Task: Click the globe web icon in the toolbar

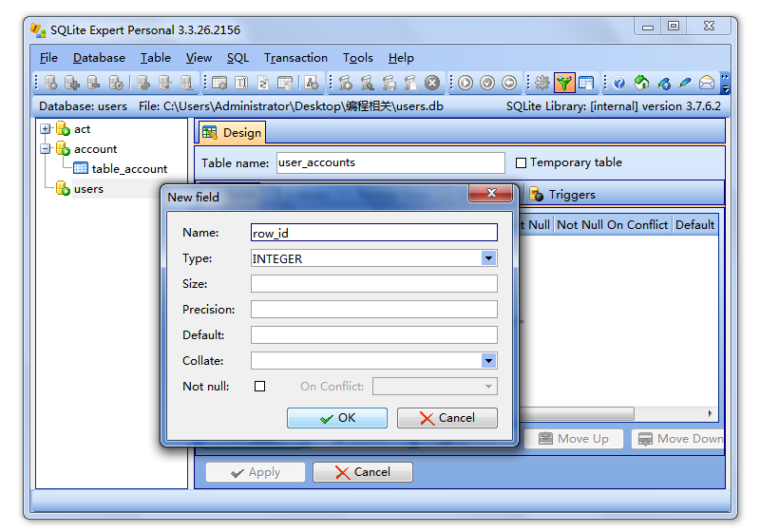Action: tap(663, 83)
